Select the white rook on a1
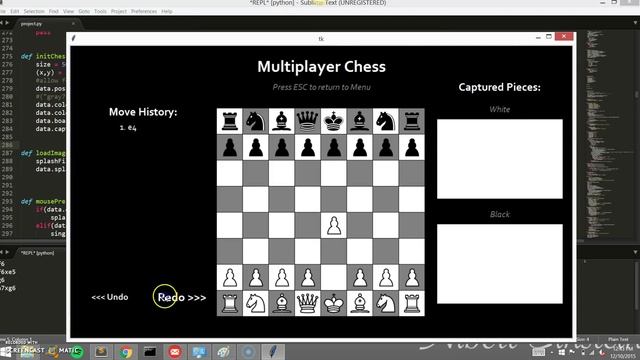The image size is (640, 360). pos(229,304)
